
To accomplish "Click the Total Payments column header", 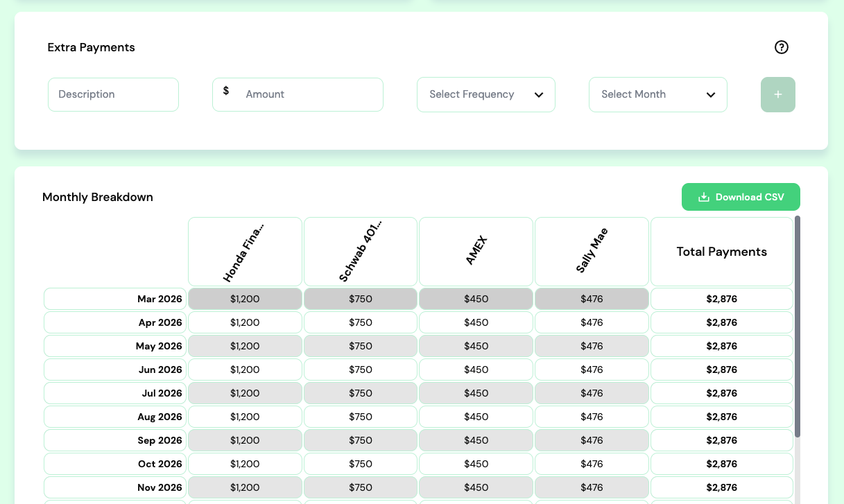I will pyautogui.click(x=722, y=251).
